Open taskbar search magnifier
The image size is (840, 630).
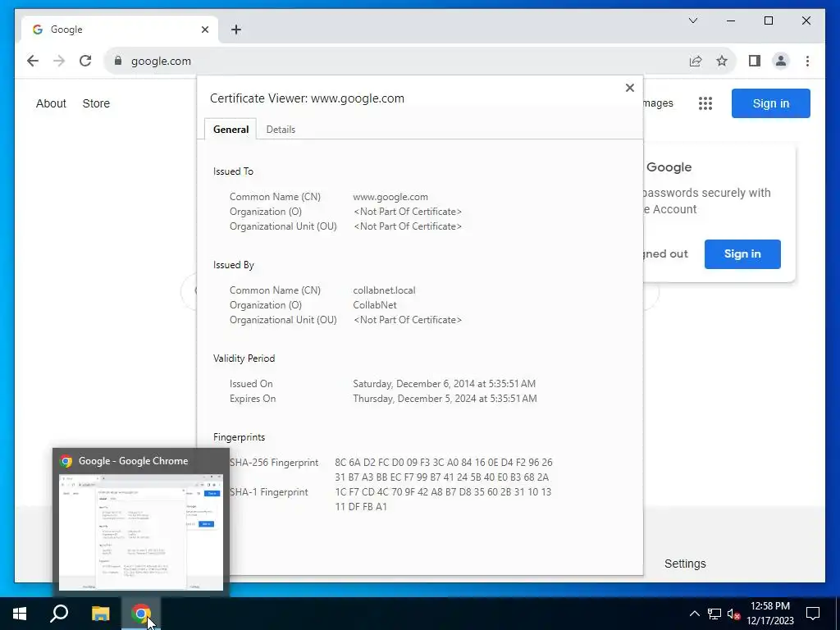59,614
